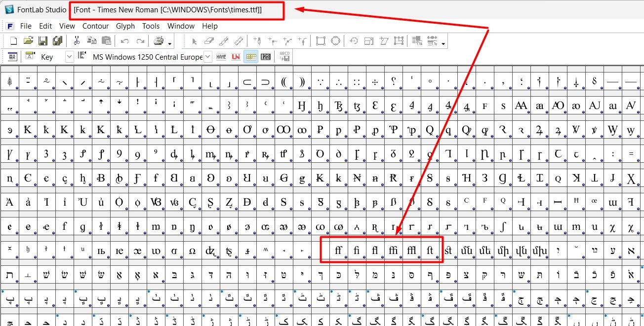Select the Drawing pen tool
644x326 pixels.
pos(257,41)
